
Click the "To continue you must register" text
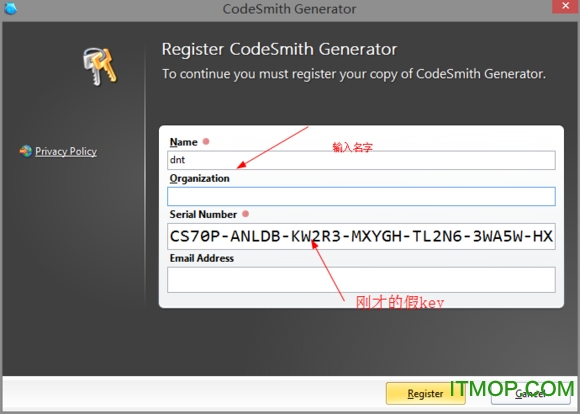(354, 74)
